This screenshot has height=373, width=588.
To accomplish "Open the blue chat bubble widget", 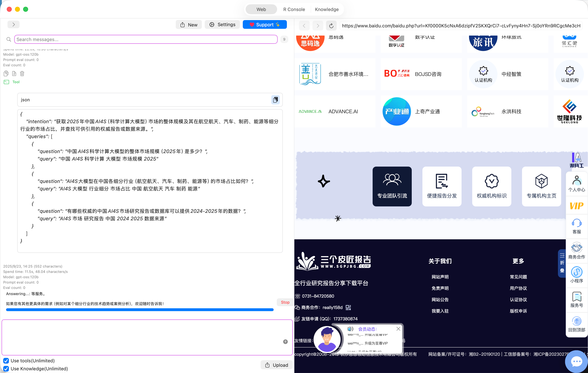I will point(576,361).
